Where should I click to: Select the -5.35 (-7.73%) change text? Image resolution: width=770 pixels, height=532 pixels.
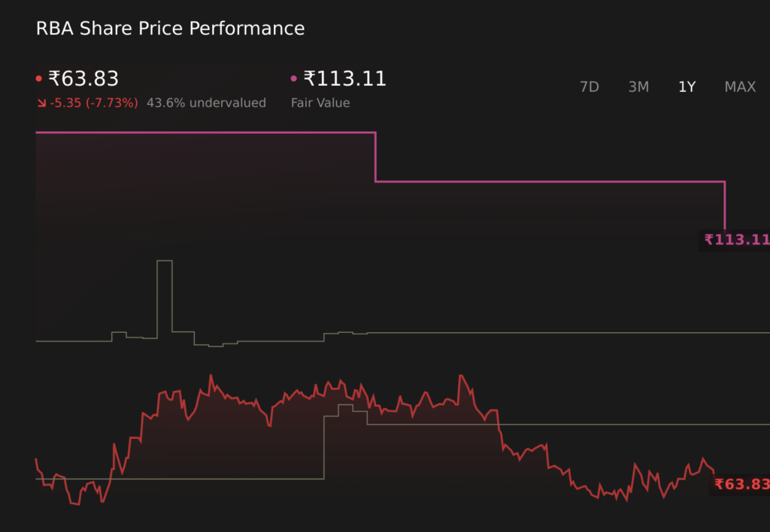pos(94,103)
